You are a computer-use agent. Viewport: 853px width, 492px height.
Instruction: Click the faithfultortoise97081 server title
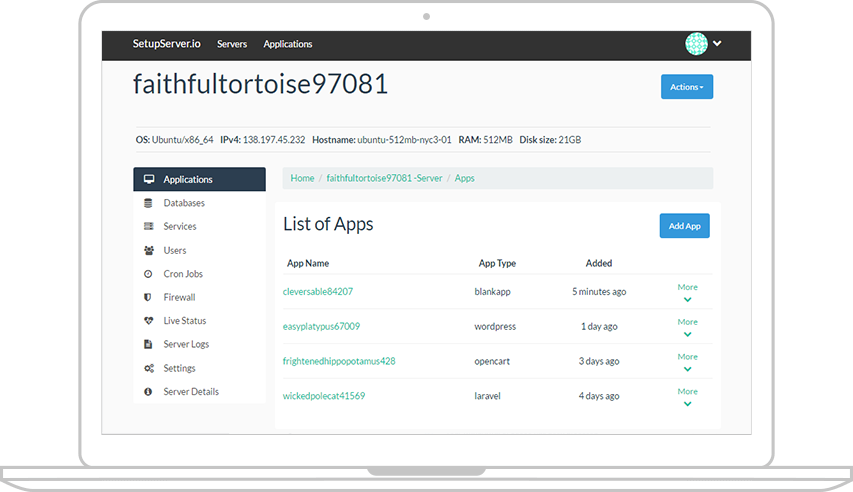[260, 84]
